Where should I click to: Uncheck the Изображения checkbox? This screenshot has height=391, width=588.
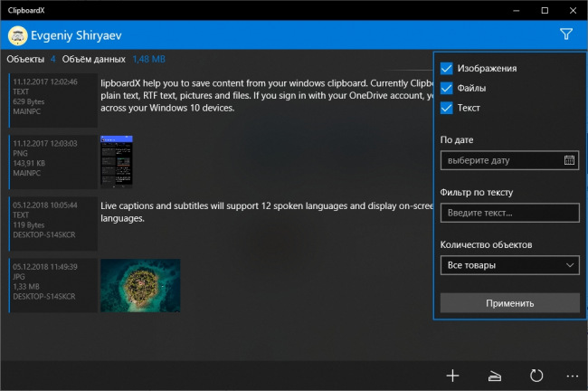(x=446, y=68)
